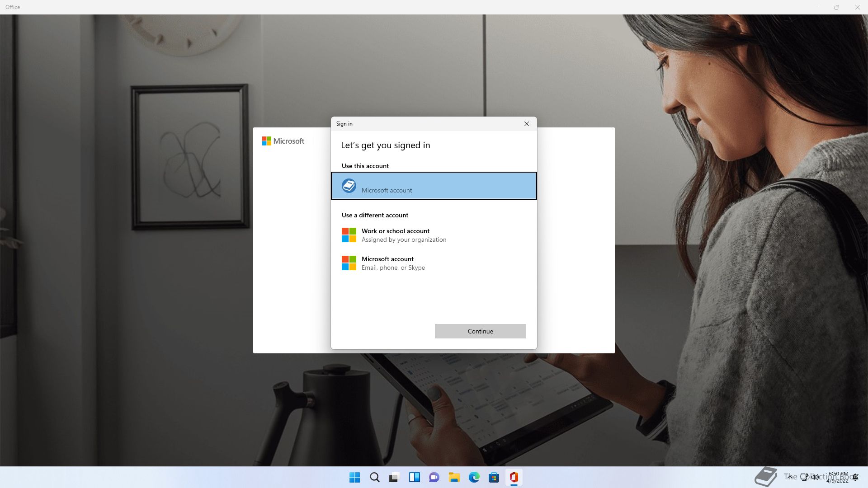Open network status tray icon

click(x=804, y=477)
